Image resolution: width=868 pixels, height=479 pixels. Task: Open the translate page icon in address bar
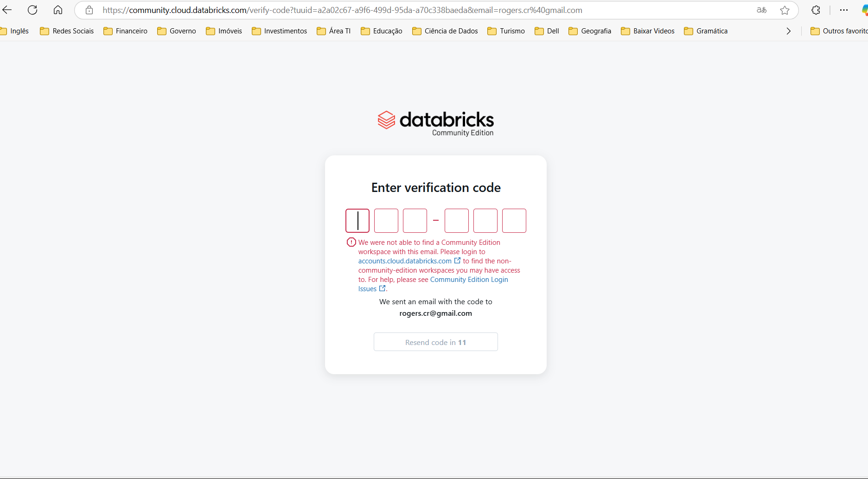coord(761,10)
